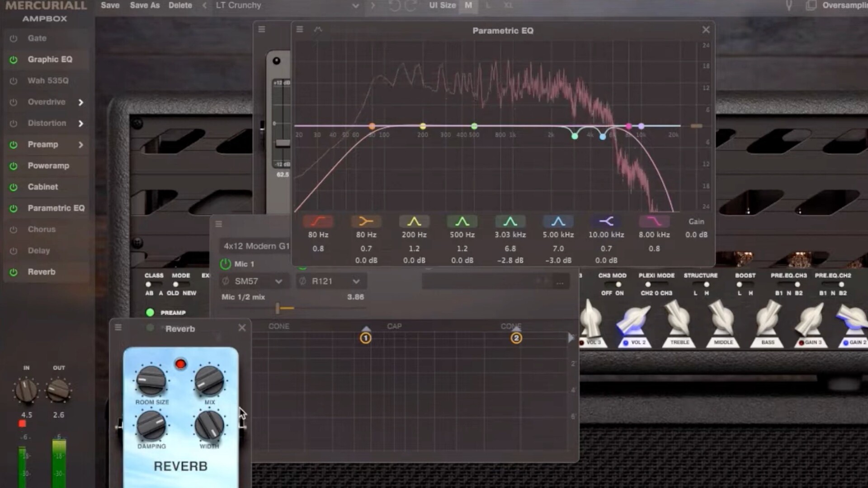Screen dimensions: 868x488
Task: Click the Mic 1/2 mix slider handle
Action: point(278,308)
